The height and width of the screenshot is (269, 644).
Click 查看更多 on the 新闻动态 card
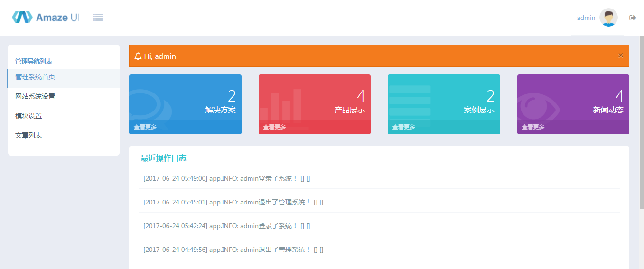[533, 127]
